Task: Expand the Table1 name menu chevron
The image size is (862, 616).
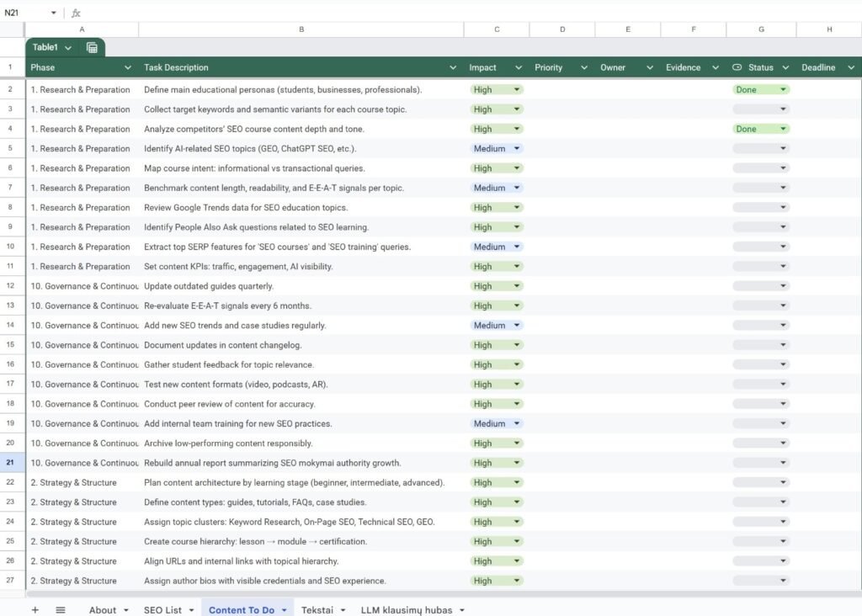Action: tap(68, 48)
